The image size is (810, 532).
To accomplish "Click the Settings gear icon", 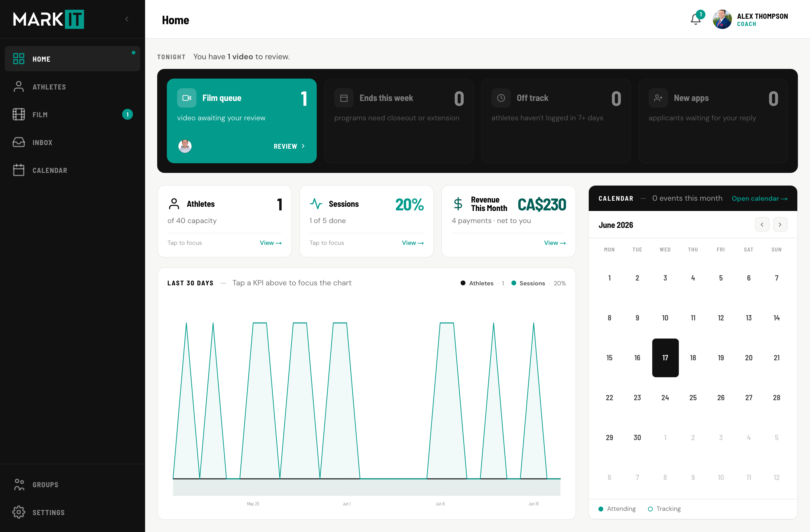I will 19,512.
